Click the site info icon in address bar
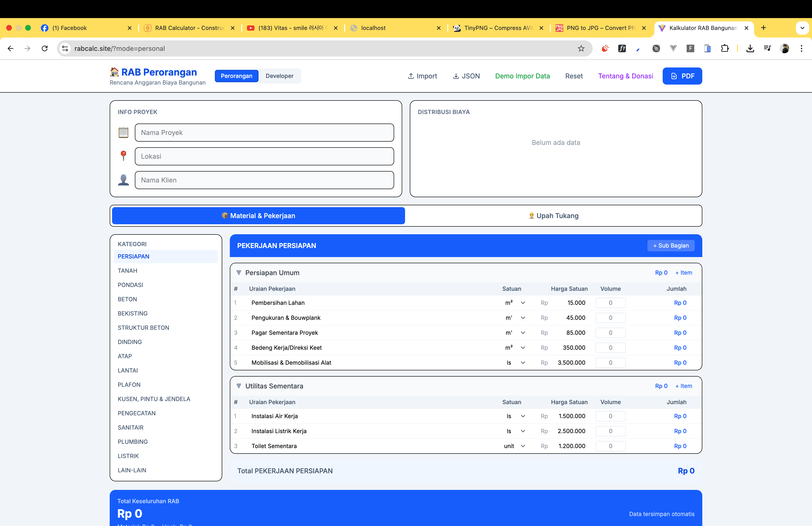Image resolution: width=812 pixels, height=526 pixels. point(65,48)
